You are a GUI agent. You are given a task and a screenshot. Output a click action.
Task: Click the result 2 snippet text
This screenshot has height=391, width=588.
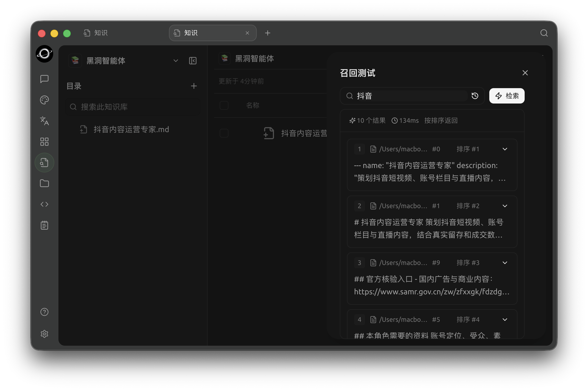pyautogui.click(x=429, y=228)
